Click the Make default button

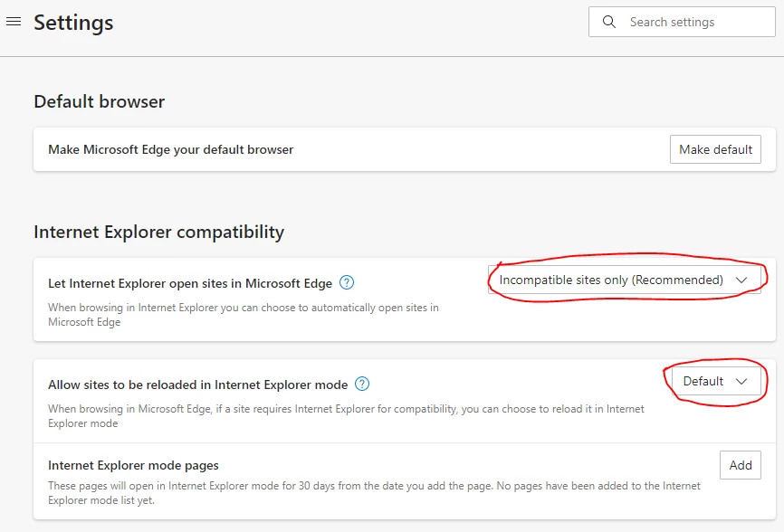715,149
